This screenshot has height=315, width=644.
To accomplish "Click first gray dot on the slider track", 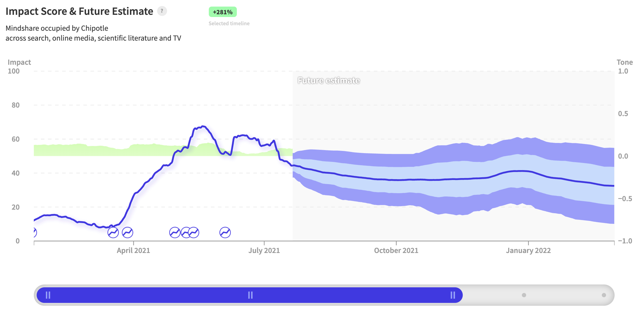I will (x=524, y=295).
